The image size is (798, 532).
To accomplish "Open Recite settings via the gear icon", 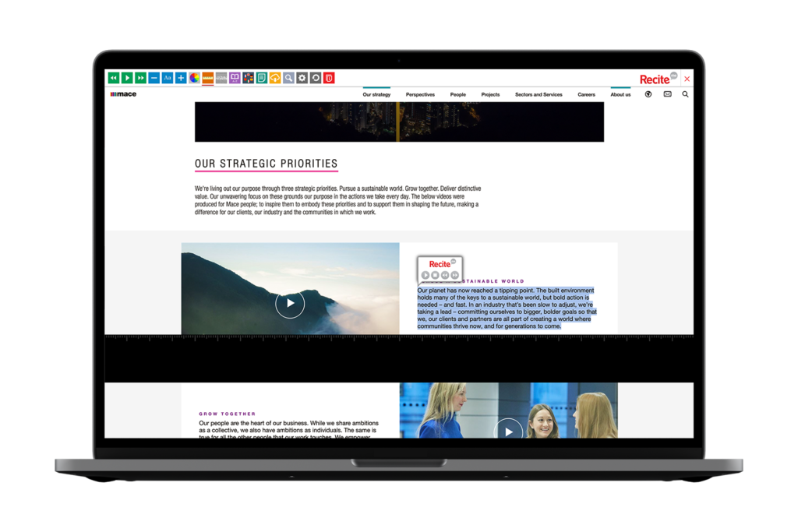I will (x=302, y=78).
